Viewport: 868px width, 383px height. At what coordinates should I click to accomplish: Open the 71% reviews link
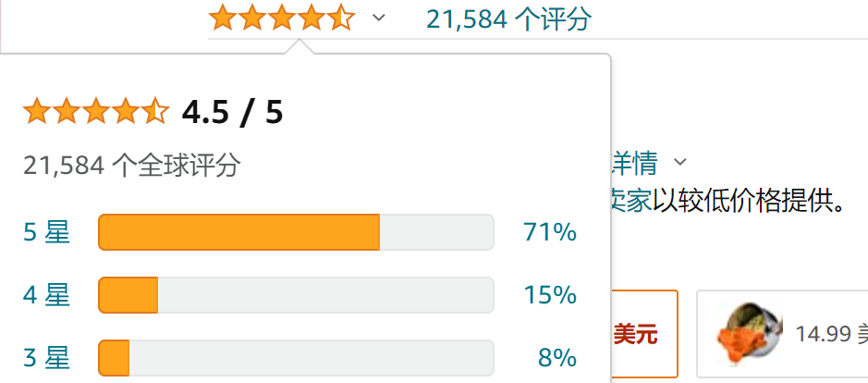[x=550, y=232]
